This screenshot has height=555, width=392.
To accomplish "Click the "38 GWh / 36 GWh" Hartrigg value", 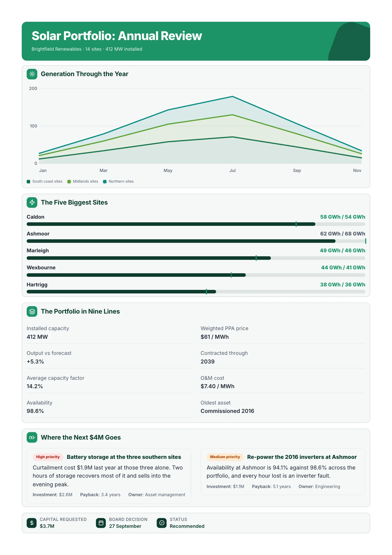I will click(343, 285).
